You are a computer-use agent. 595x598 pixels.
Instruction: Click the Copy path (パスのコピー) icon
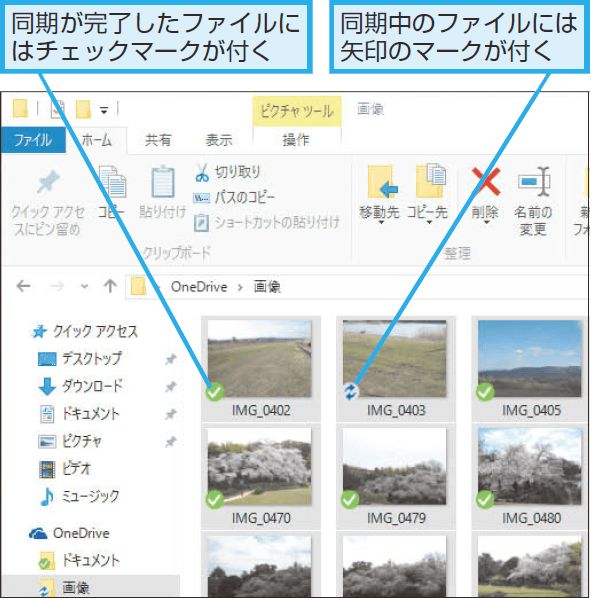pyautogui.click(x=201, y=198)
